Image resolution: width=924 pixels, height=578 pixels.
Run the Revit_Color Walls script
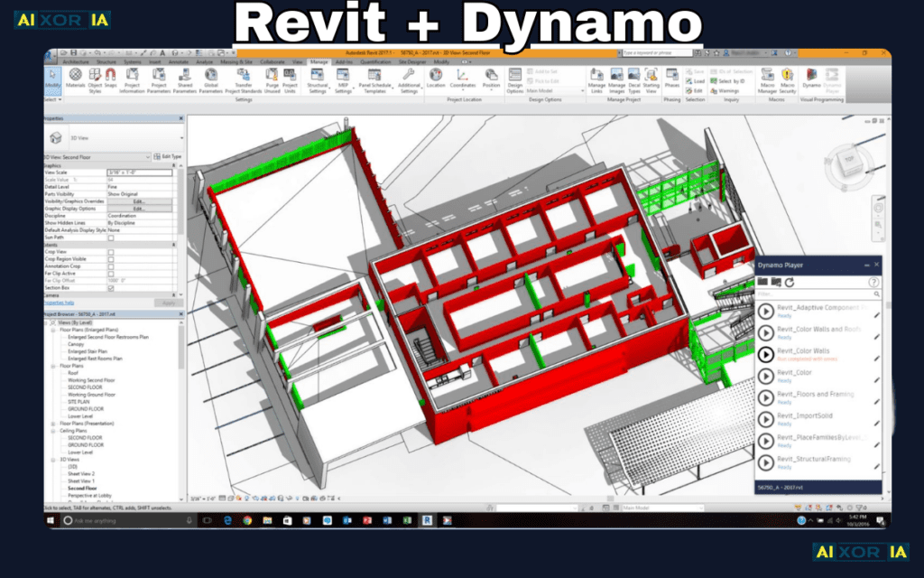pos(767,354)
